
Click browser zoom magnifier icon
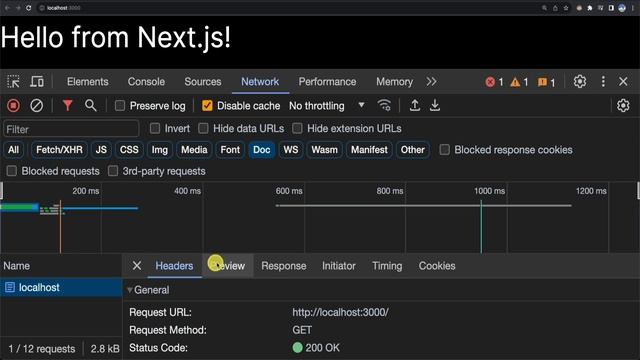point(544,8)
